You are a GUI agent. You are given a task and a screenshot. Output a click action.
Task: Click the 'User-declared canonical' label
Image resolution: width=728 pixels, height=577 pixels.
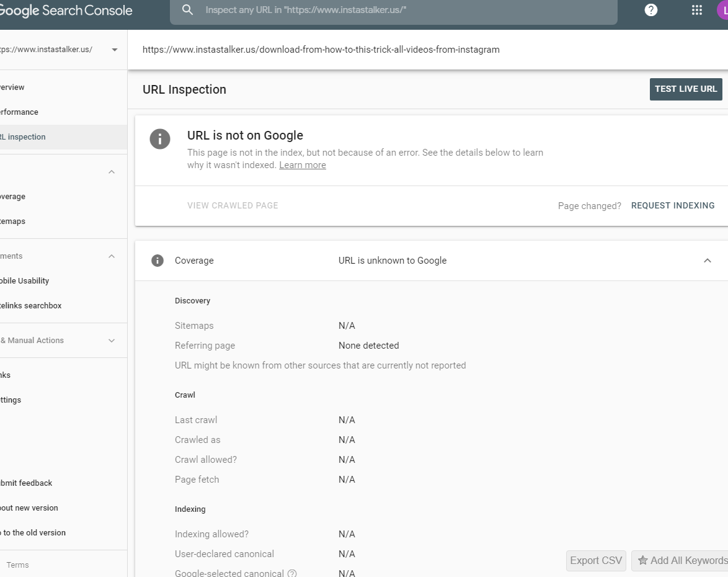click(224, 554)
